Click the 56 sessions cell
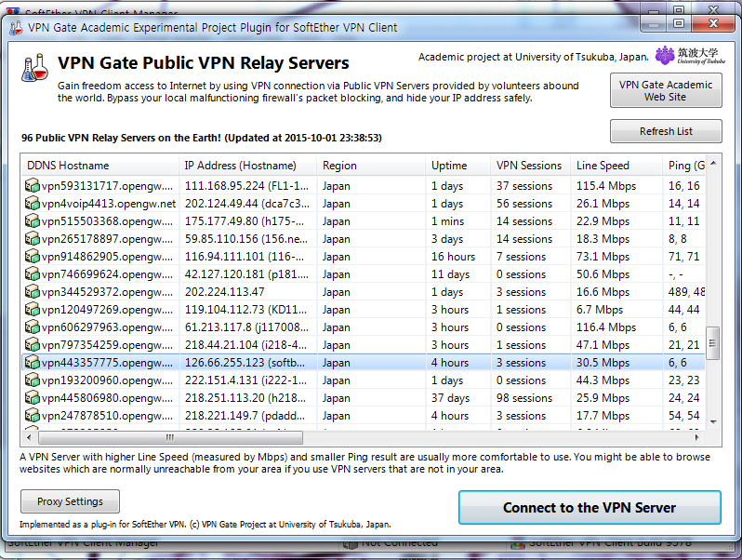Screen dimensions: 742x560 (x=524, y=203)
